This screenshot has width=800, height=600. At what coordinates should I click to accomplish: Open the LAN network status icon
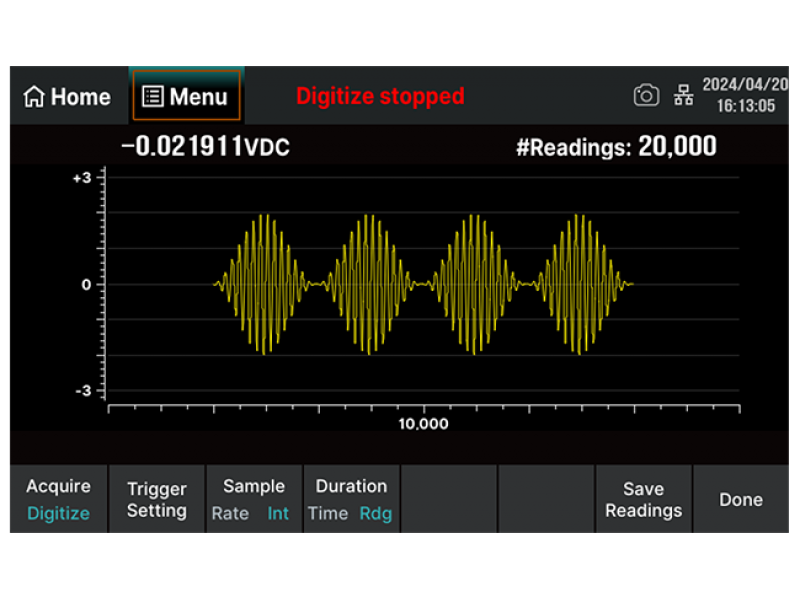tap(684, 96)
